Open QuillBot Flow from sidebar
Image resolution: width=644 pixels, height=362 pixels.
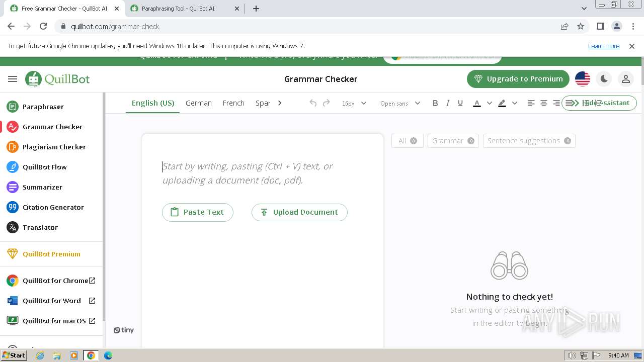[37, 167]
